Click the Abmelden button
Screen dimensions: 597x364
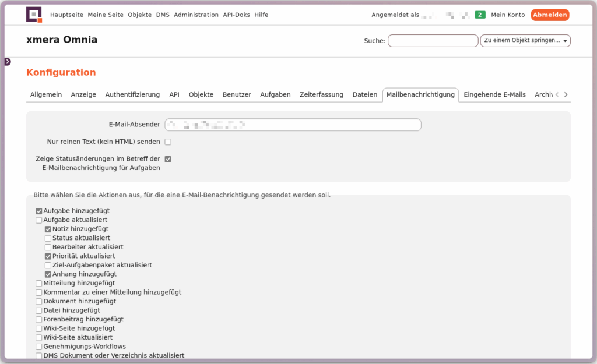pos(549,15)
